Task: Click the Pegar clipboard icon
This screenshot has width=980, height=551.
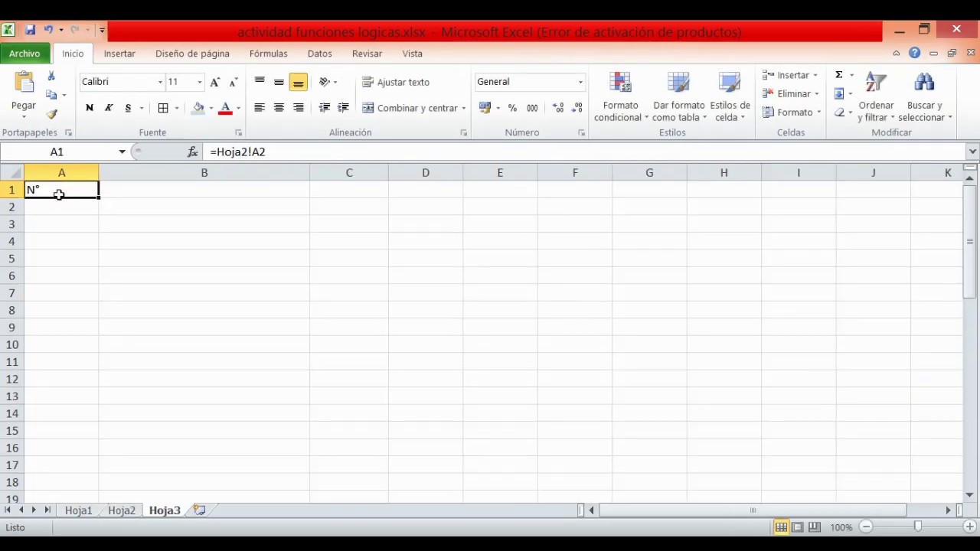Action: 23,83
